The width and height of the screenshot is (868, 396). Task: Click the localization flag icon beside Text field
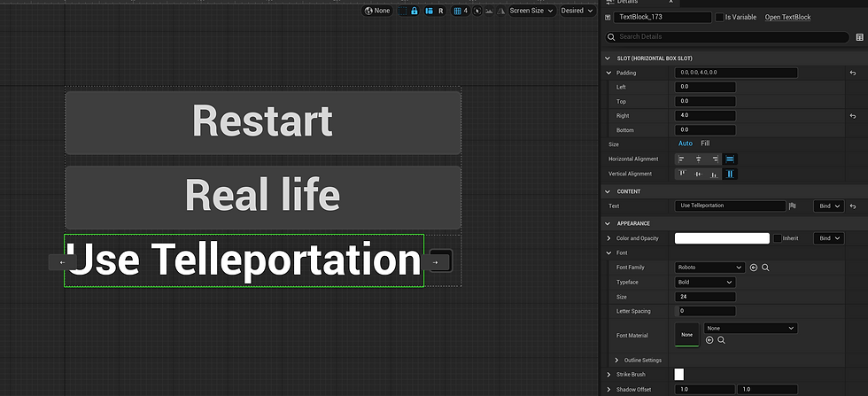(x=792, y=206)
